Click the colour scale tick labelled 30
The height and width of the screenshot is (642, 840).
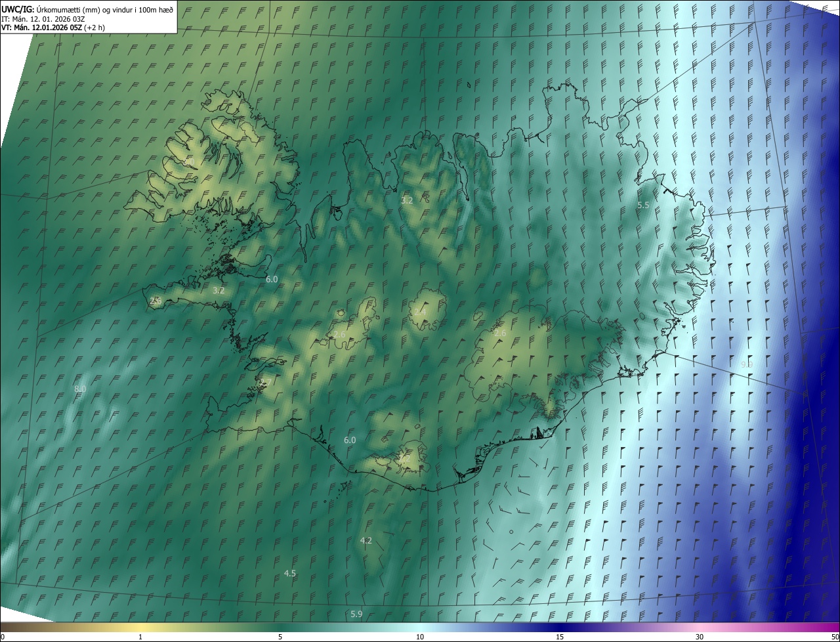coord(700,637)
